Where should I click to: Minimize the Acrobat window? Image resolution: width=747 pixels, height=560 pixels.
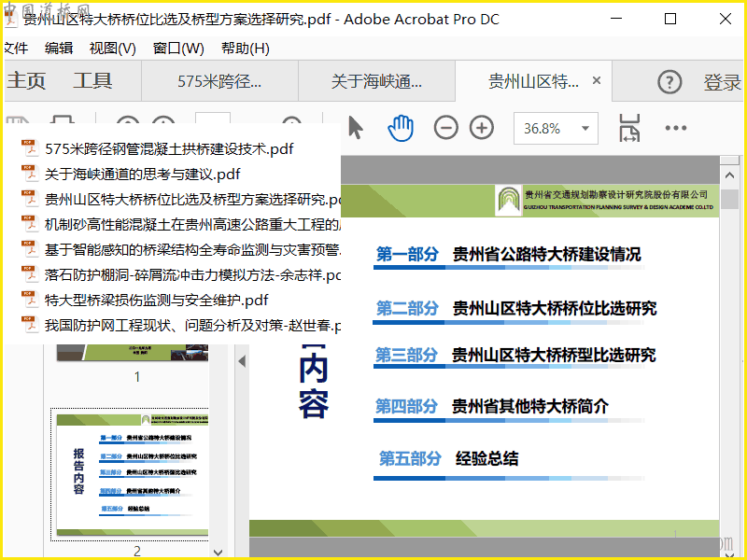(616, 19)
